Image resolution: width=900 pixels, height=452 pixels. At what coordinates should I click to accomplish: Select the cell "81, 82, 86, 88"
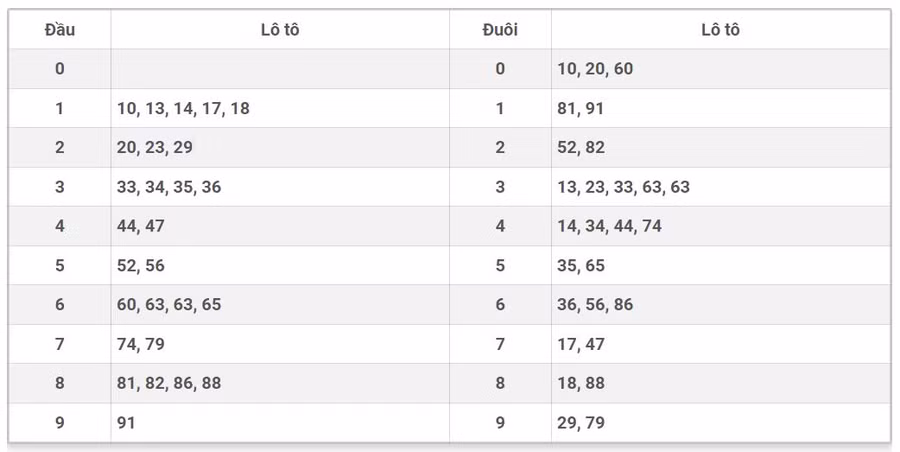click(169, 383)
